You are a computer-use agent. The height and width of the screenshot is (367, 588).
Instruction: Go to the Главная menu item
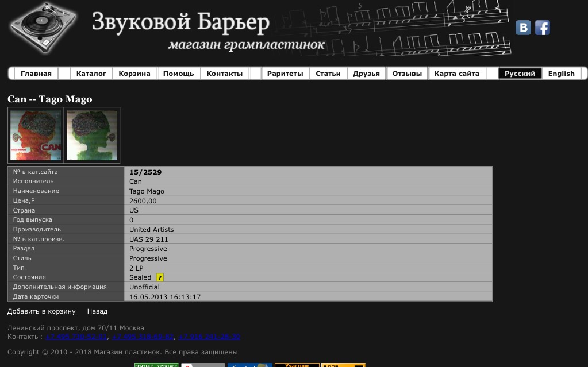36,74
